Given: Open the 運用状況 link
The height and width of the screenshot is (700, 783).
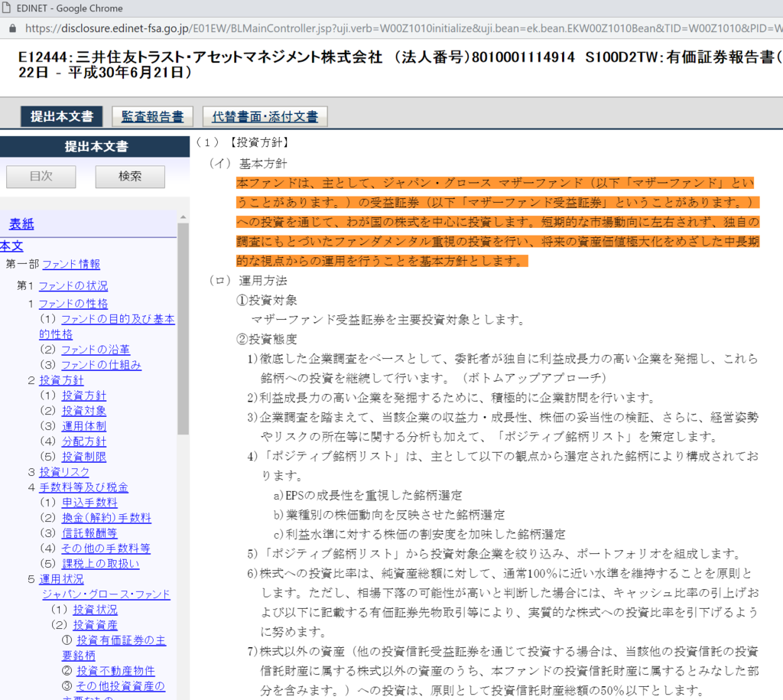Looking at the screenshot, I should point(61,579).
